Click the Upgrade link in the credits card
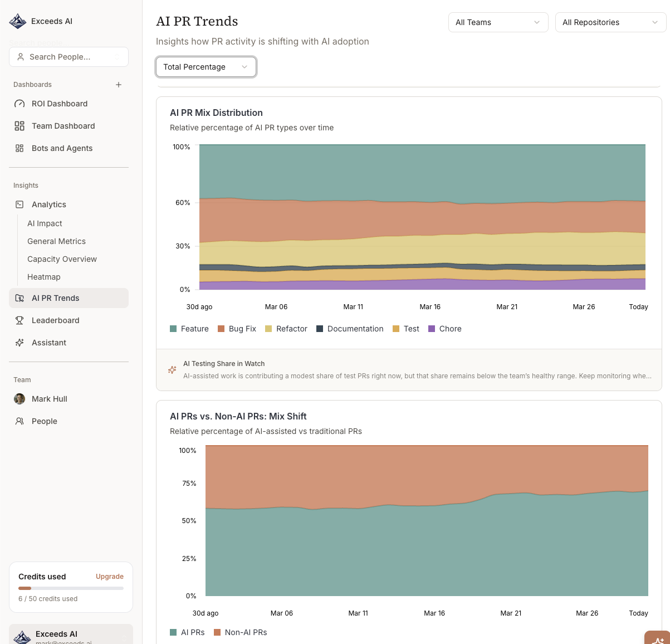 [x=110, y=577]
